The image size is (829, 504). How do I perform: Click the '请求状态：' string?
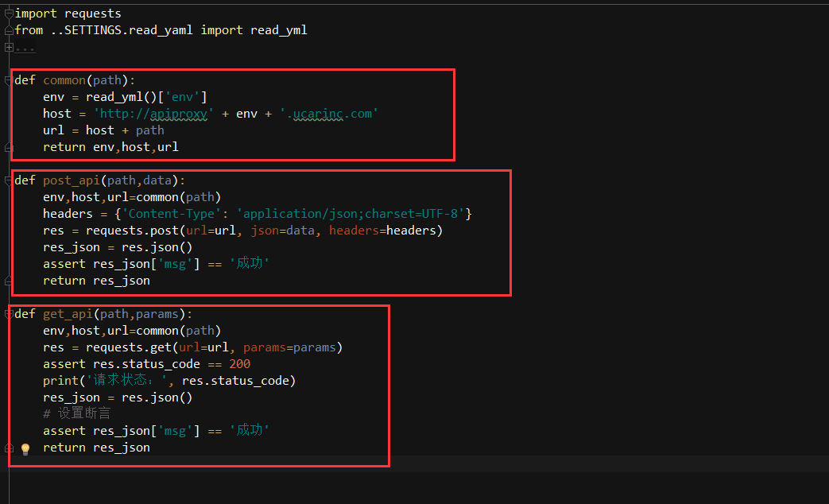coord(127,380)
